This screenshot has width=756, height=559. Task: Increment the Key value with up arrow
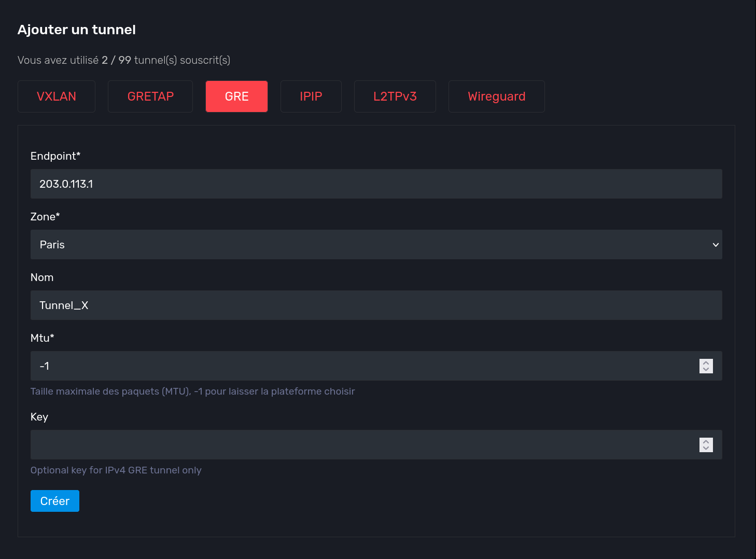click(706, 442)
